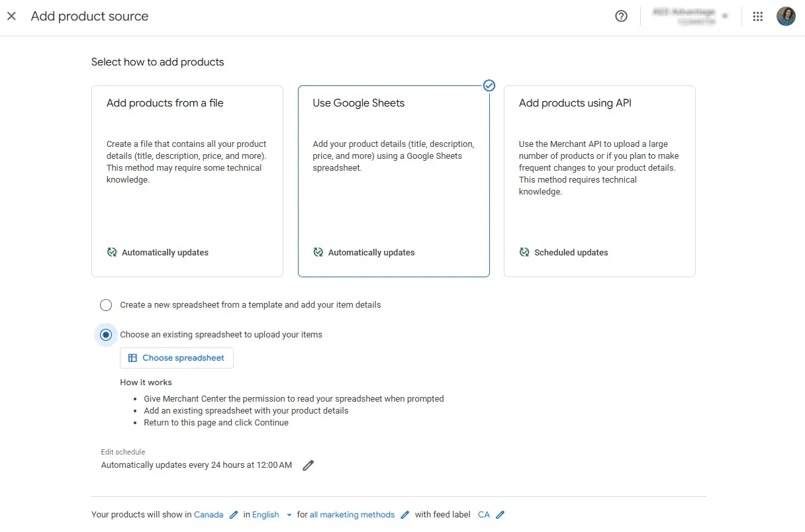The image size is (805, 532).
Task: Close the Add product source page
Action: [11, 16]
